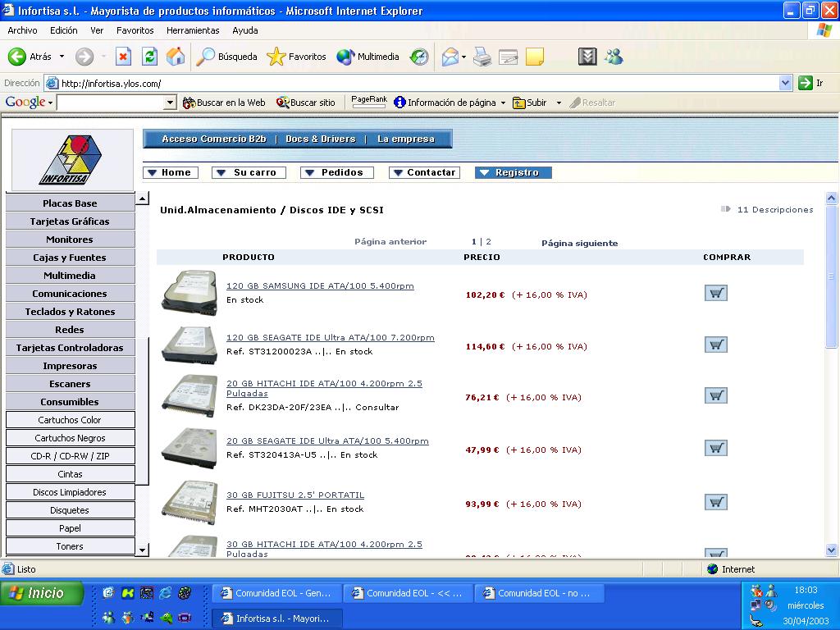Open the Edición menu
Screen dimensions: 840x630
pyautogui.click(x=64, y=30)
